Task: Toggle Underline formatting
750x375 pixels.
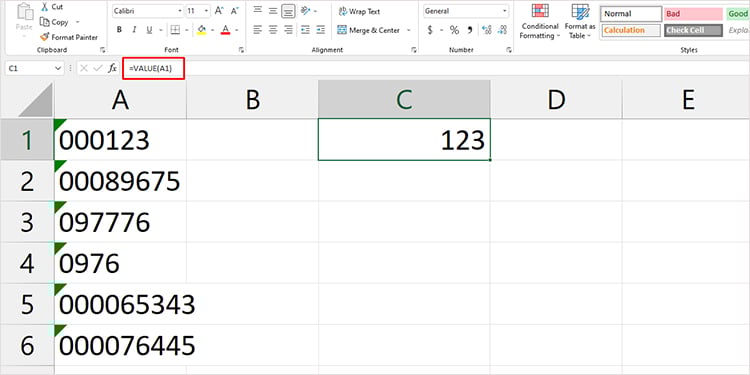Action: pyautogui.click(x=149, y=30)
